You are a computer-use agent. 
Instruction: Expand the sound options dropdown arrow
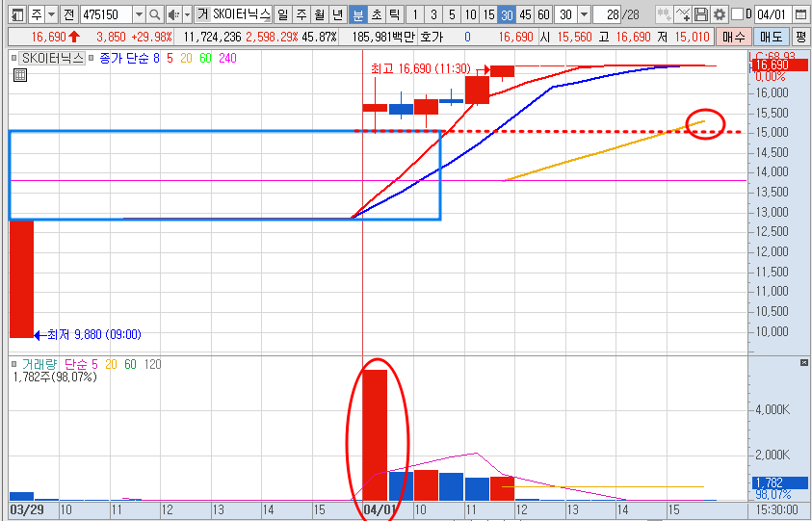[x=188, y=14]
